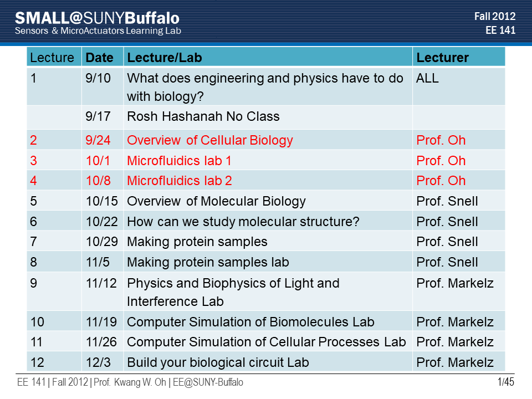Image resolution: width=532 pixels, height=399 pixels.
Task: Click the Date column header
Action: (x=103, y=57)
